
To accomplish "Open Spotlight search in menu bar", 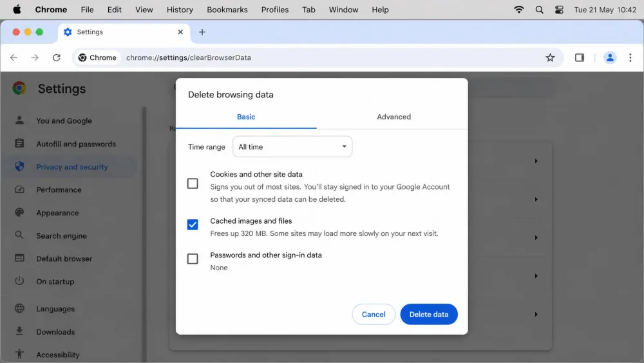I will click(539, 10).
